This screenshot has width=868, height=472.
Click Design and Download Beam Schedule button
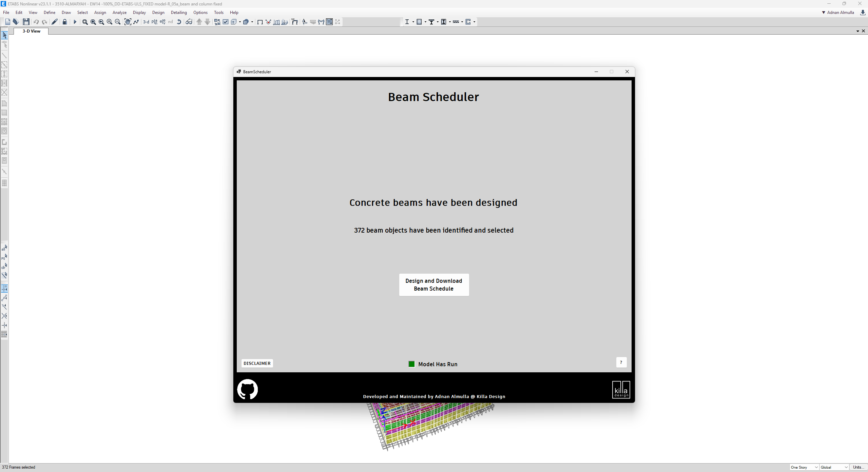[434, 285]
